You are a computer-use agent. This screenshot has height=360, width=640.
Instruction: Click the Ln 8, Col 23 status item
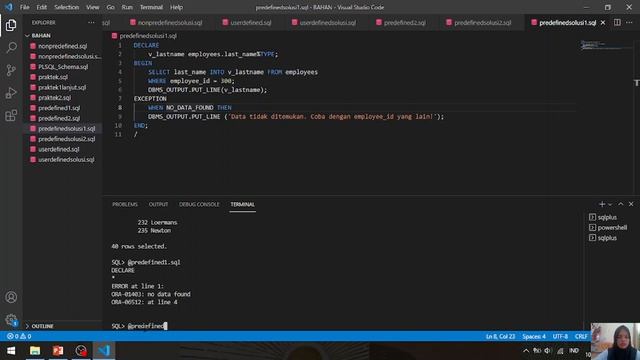(x=500, y=336)
